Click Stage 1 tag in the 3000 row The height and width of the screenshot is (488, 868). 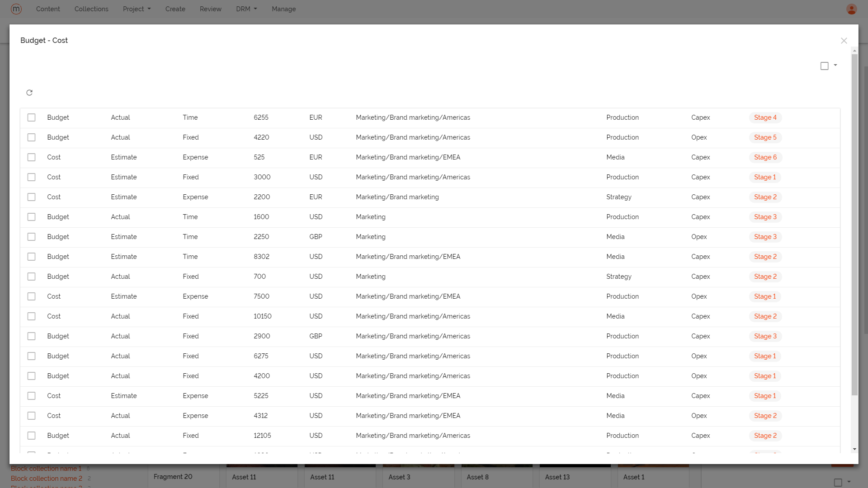(765, 177)
